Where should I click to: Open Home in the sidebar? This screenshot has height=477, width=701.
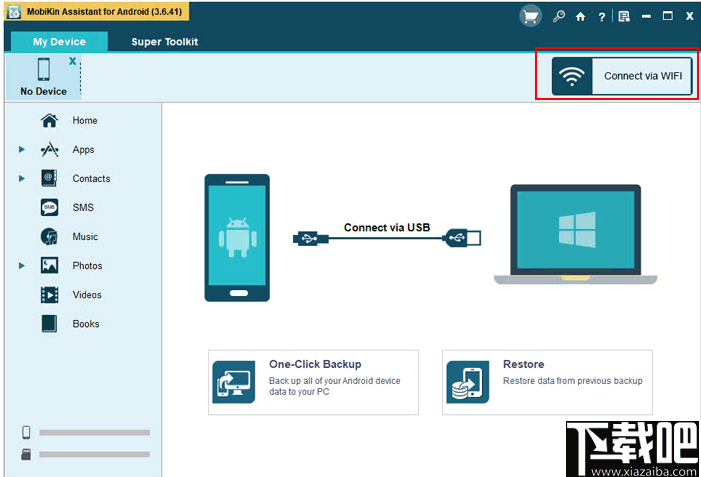point(84,120)
